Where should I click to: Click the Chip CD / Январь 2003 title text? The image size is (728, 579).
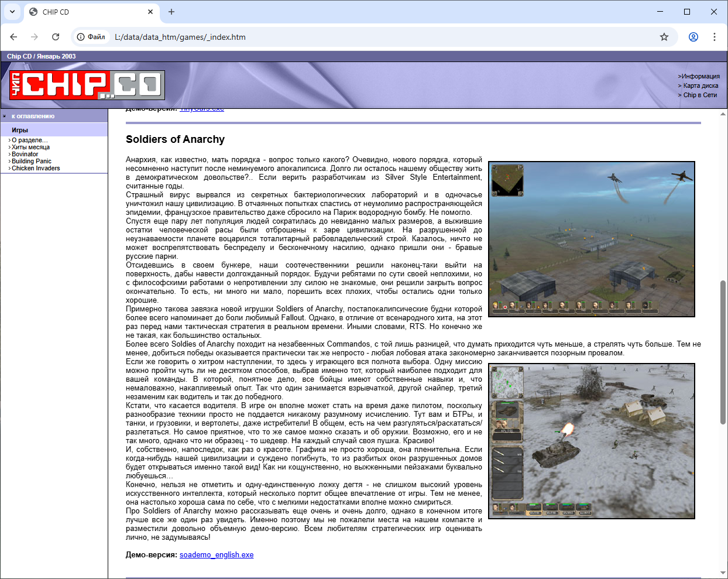tap(41, 56)
